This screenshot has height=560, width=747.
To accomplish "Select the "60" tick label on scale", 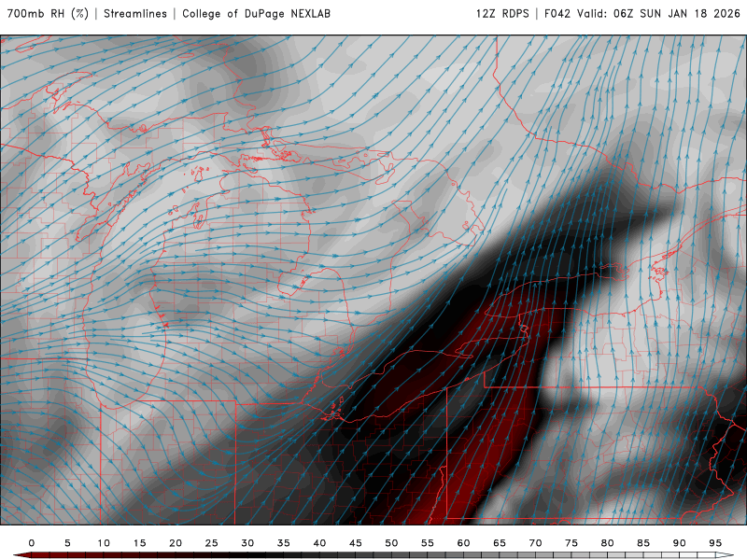I will point(463,543).
